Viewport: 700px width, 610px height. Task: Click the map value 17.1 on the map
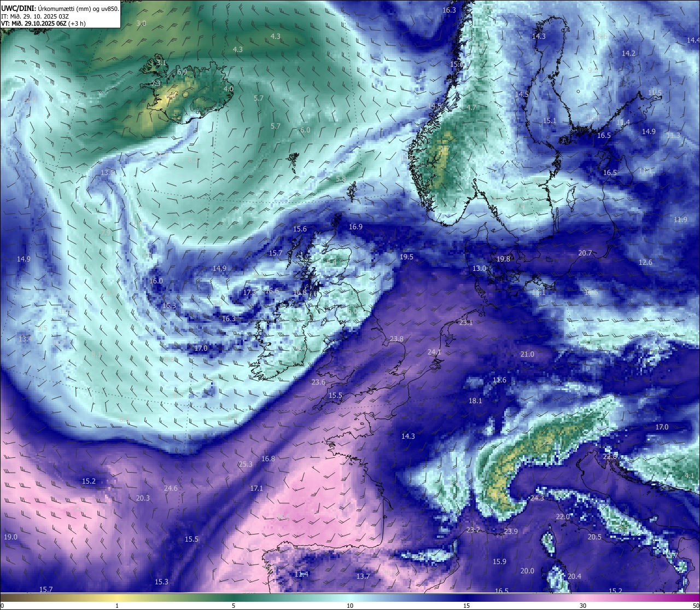tap(256, 488)
